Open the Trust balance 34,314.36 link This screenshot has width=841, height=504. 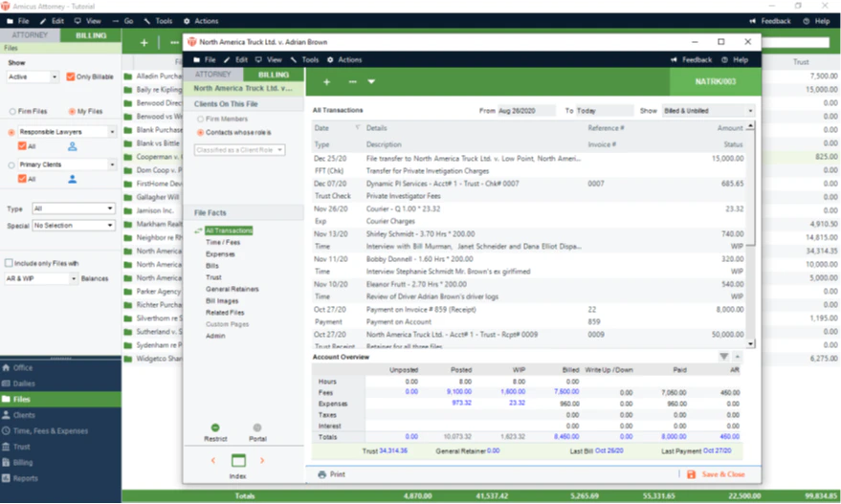(393, 450)
